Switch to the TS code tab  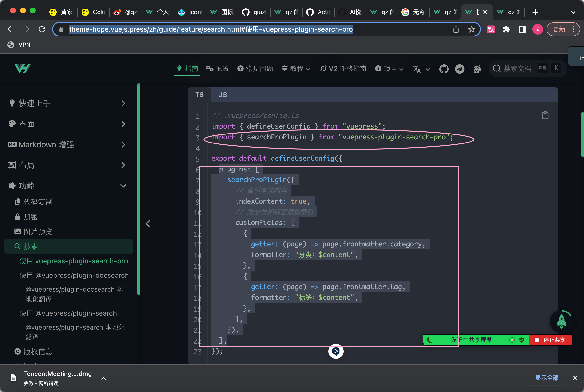pyautogui.click(x=199, y=95)
